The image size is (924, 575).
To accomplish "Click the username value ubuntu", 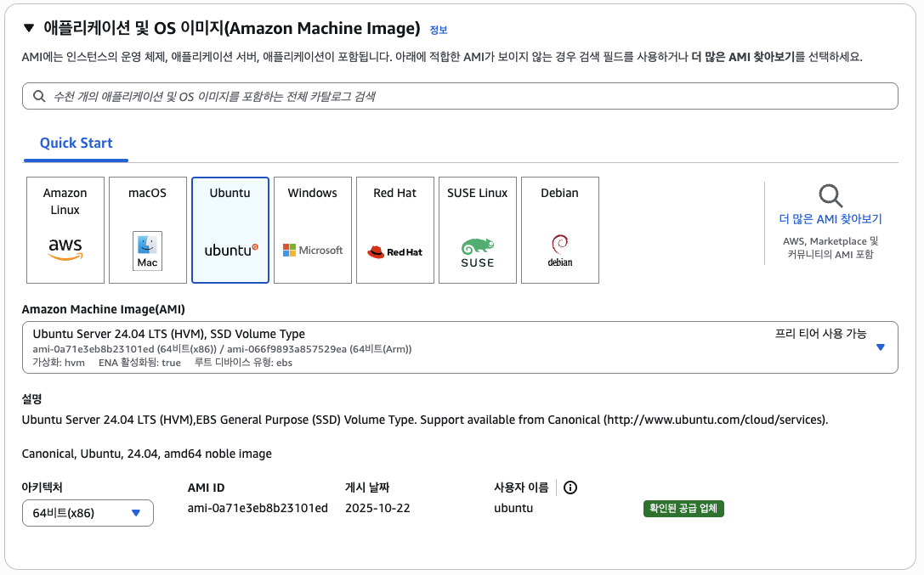I will 513,508.
